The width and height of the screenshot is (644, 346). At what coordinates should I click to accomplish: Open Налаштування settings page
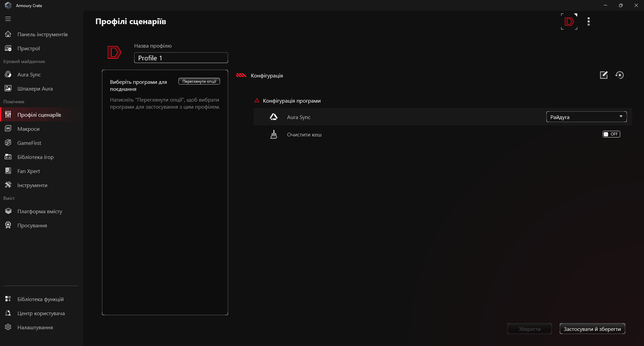(35, 327)
